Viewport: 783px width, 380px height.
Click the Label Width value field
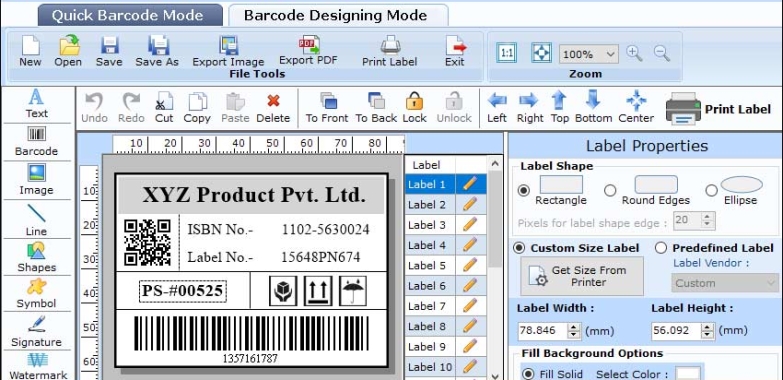543,331
